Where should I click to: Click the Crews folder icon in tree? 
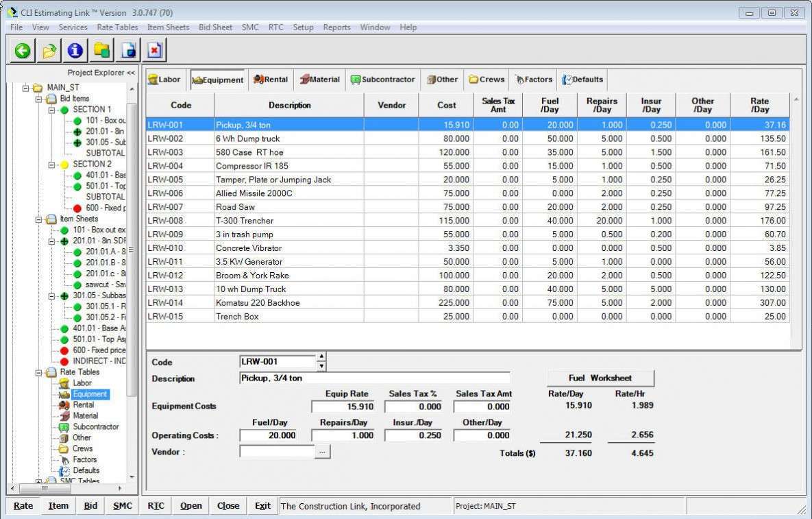pos(64,448)
